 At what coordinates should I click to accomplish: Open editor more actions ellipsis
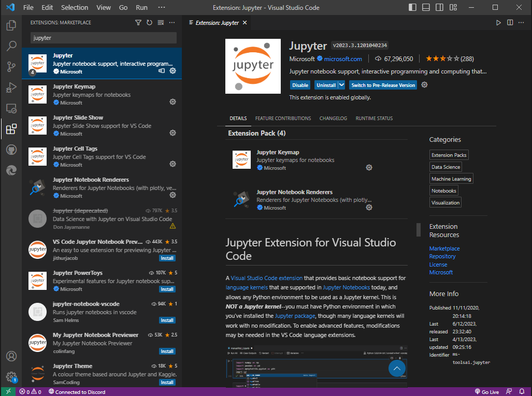(x=522, y=23)
